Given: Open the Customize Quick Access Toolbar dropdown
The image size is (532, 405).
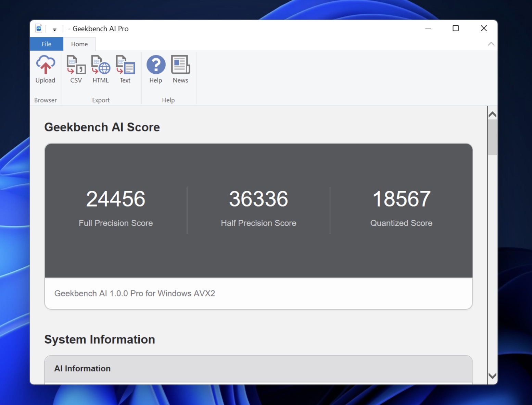Looking at the screenshot, I should (x=54, y=29).
